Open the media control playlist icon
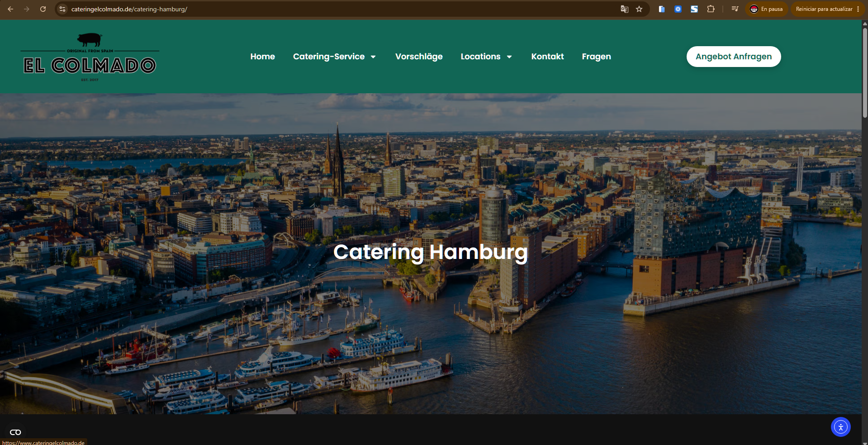Viewport: 868px width, 445px height. (x=735, y=9)
